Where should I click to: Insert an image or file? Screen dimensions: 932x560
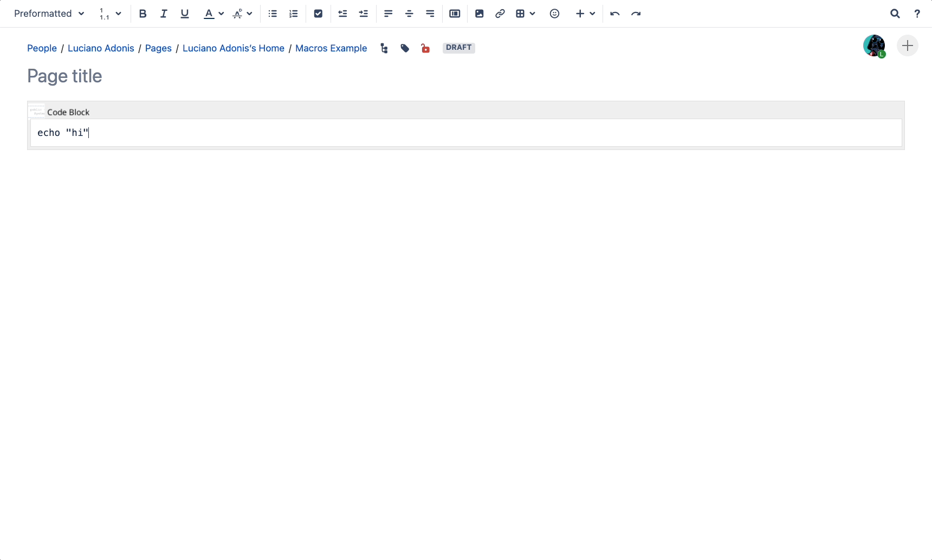coord(479,14)
